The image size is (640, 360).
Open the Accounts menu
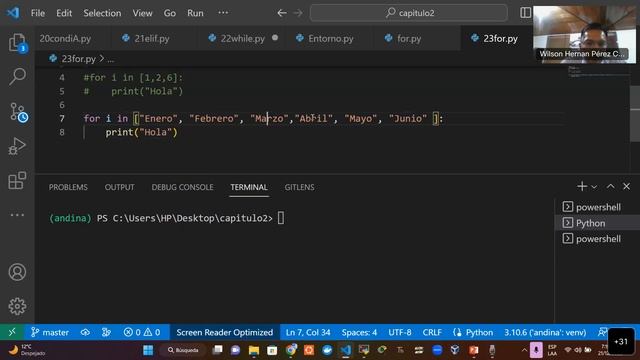[17, 272]
